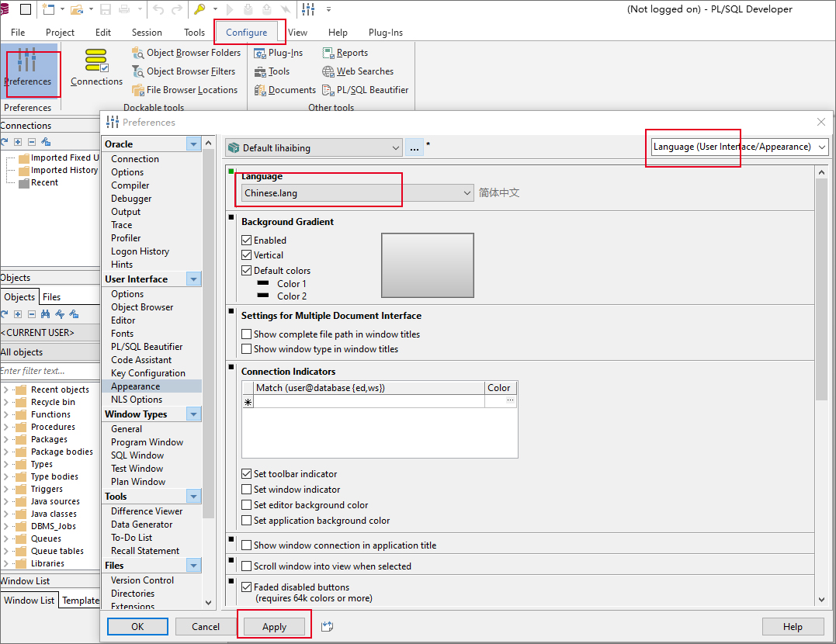The width and height of the screenshot is (836, 644).
Task: Open Tools configuration in ribbon
Action: pos(272,71)
